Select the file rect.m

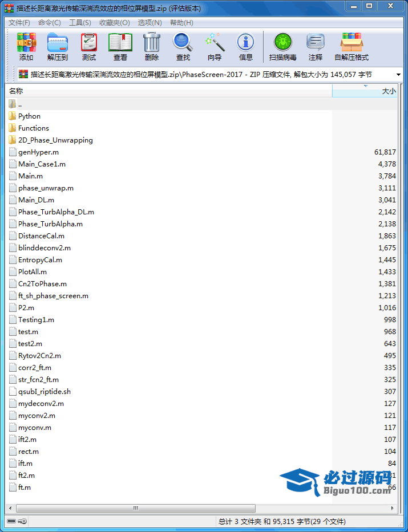point(29,451)
